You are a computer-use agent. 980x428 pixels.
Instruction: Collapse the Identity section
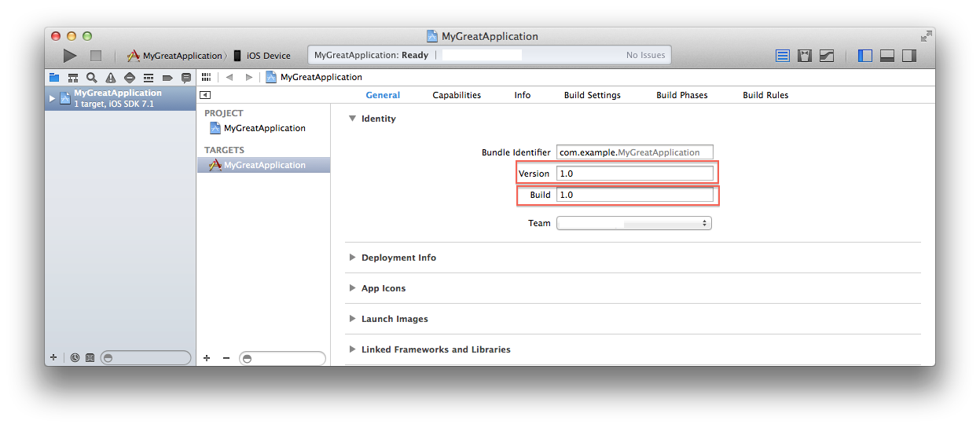tap(353, 119)
